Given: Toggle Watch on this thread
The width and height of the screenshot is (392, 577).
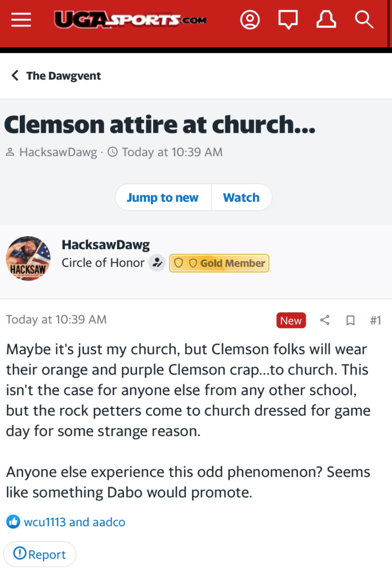Looking at the screenshot, I should (x=241, y=197).
